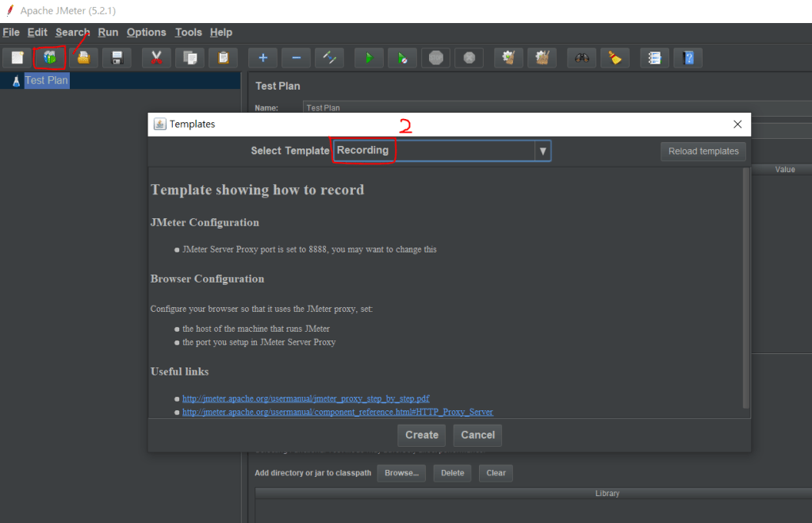
Task: Open the Run menu
Action: (x=108, y=33)
